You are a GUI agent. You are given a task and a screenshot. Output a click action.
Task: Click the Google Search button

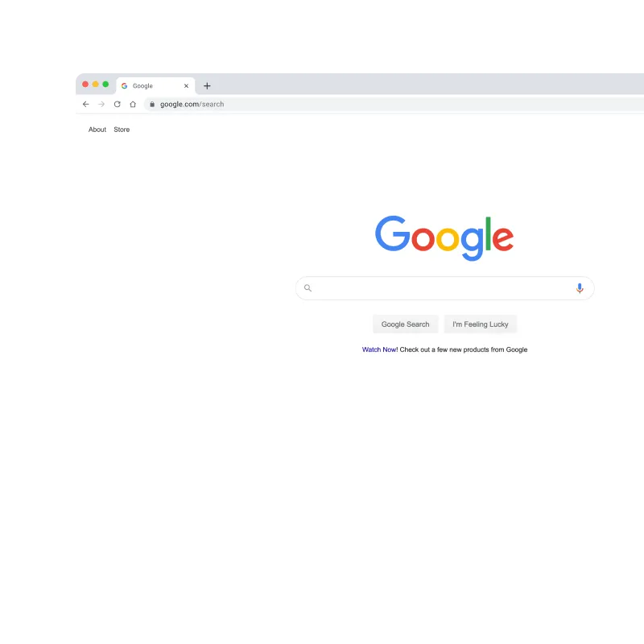click(x=406, y=324)
